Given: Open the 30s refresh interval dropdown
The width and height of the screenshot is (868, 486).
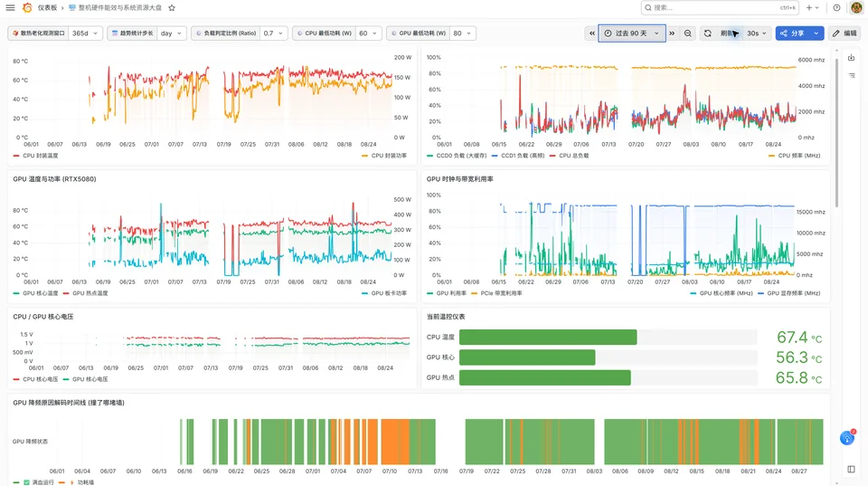Looking at the screenshot, I should click(756, 33).
